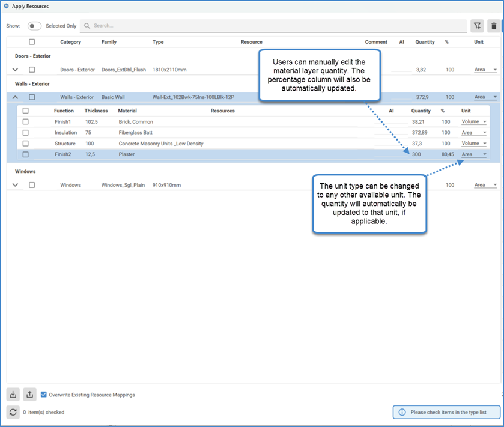Click the info icon in notification message
This screenshot has height=427, width=504.
[x=402, y=412]
